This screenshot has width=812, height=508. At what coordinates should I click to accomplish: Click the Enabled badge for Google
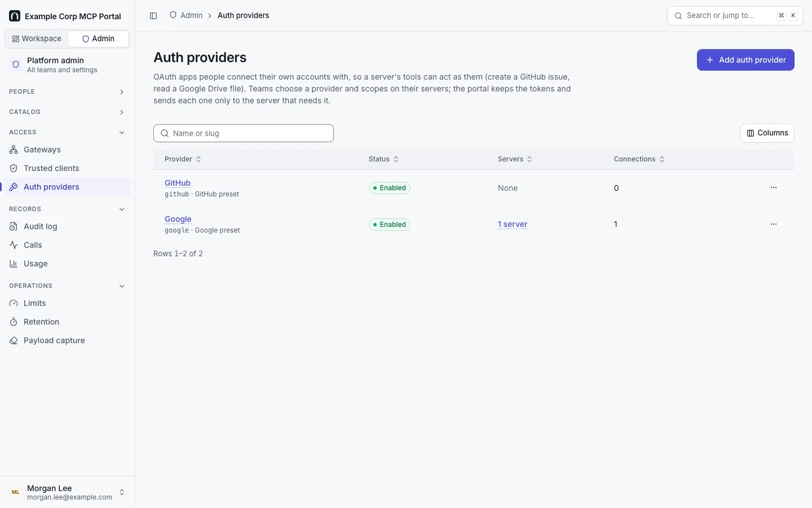(390, 225)
